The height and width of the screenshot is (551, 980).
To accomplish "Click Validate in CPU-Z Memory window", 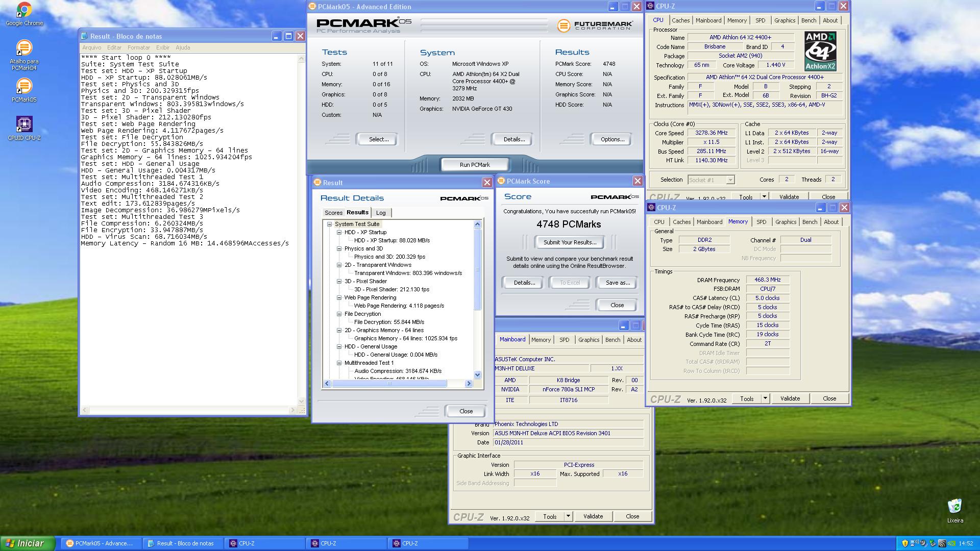I will [x=790, y=398].
